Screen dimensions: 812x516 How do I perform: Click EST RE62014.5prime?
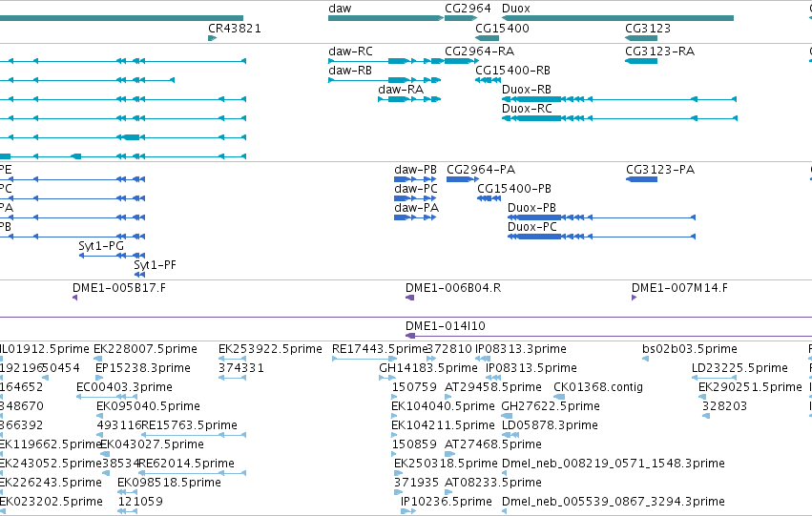click(192, 474)
